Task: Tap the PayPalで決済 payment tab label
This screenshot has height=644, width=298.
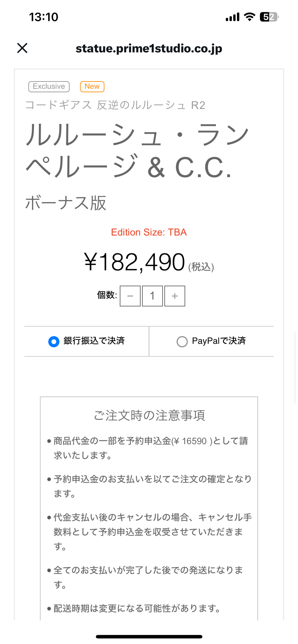Action: (219, 341)
